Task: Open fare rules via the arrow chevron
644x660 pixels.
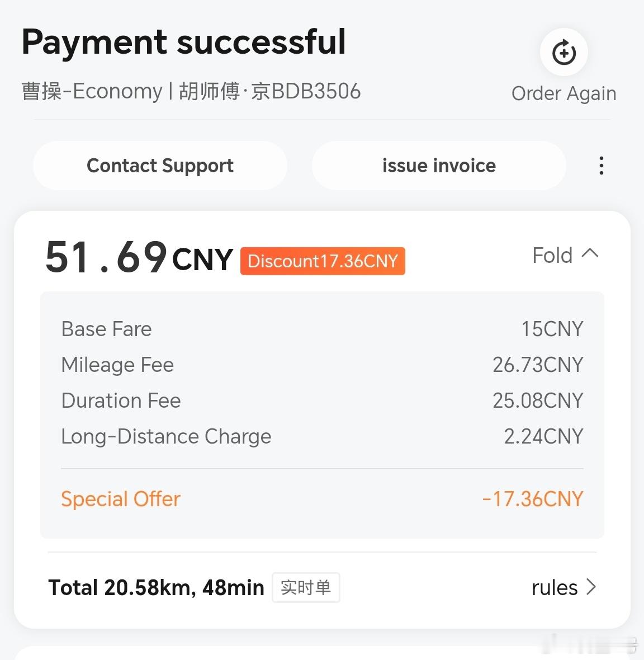Action: pos(591,587)
